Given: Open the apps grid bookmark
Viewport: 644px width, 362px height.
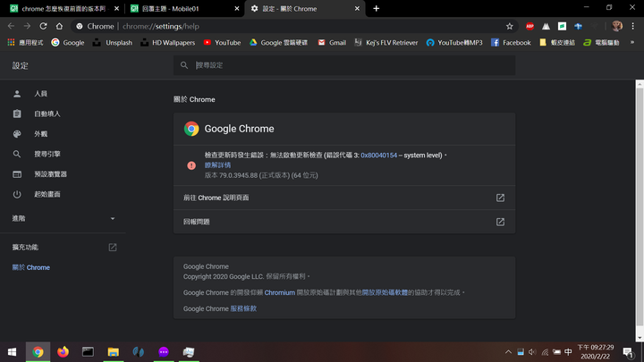Looking at the screenshot, I should click(25, 42).
